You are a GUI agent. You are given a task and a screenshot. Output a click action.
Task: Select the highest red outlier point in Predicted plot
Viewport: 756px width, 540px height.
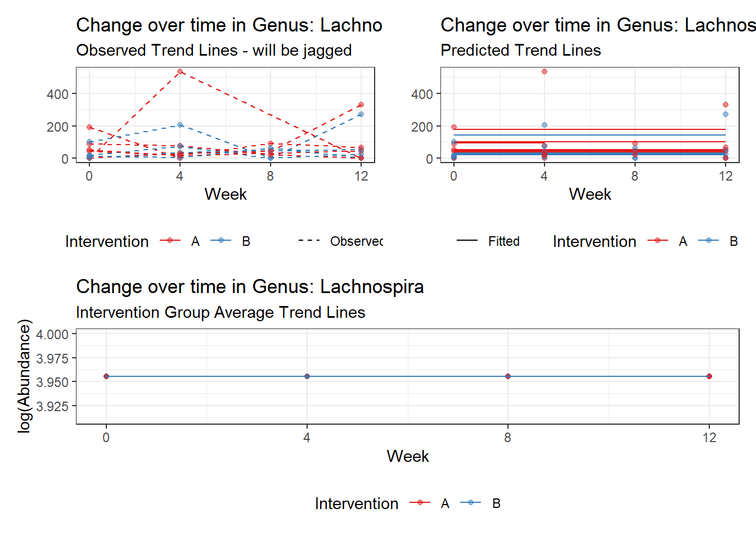point(544,71)
